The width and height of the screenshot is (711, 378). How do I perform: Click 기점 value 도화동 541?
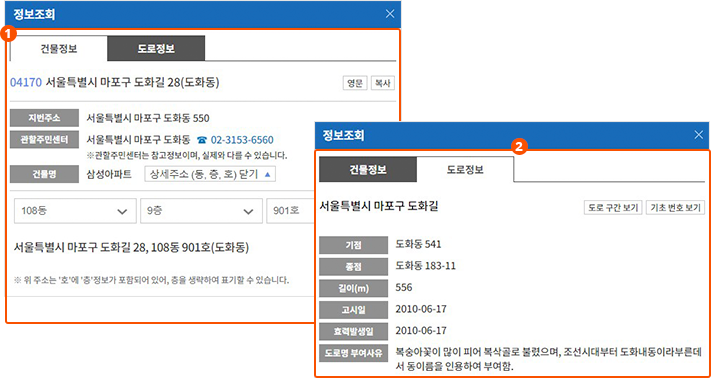coord(418,244)
